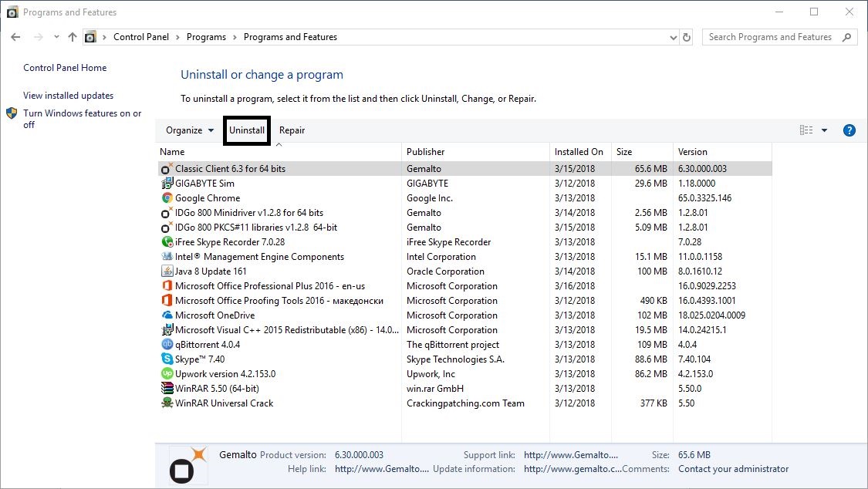This screenshot has width=868, height=489.
Task: Click the IDGo 800 PKCS#11 libraries icon
Action: click(x=167, y=227)
